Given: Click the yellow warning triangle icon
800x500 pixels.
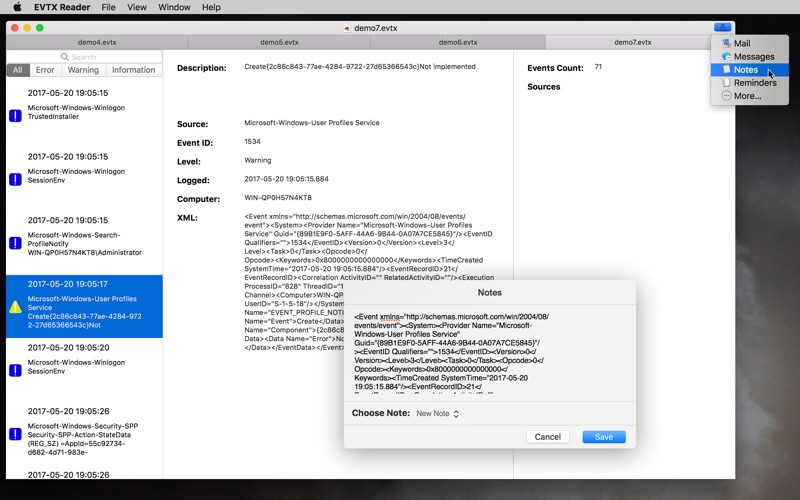Looking at the screenshot, I should pos(15,307).
